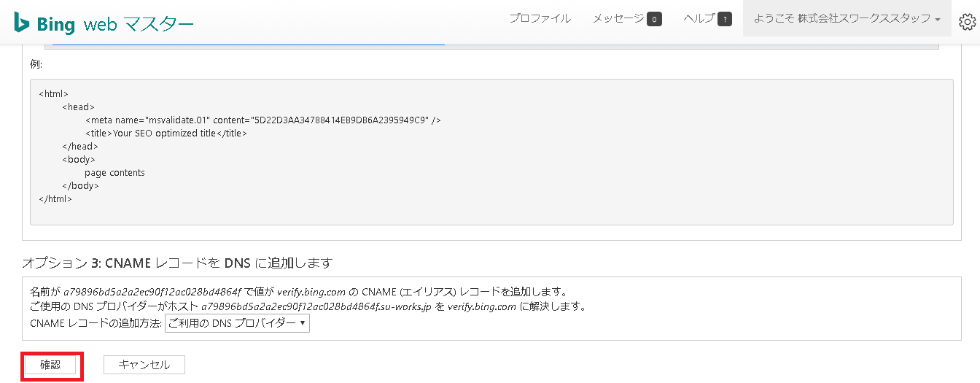Click the message count badge
Image resolution: width=980 pixels, height=383 pixels.
[654, 20]
